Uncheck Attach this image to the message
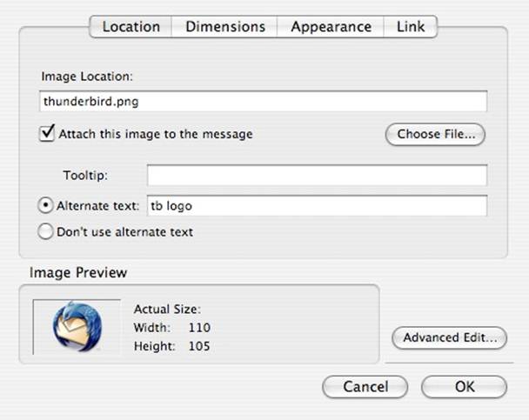529x420 pixels. [47, 134]
